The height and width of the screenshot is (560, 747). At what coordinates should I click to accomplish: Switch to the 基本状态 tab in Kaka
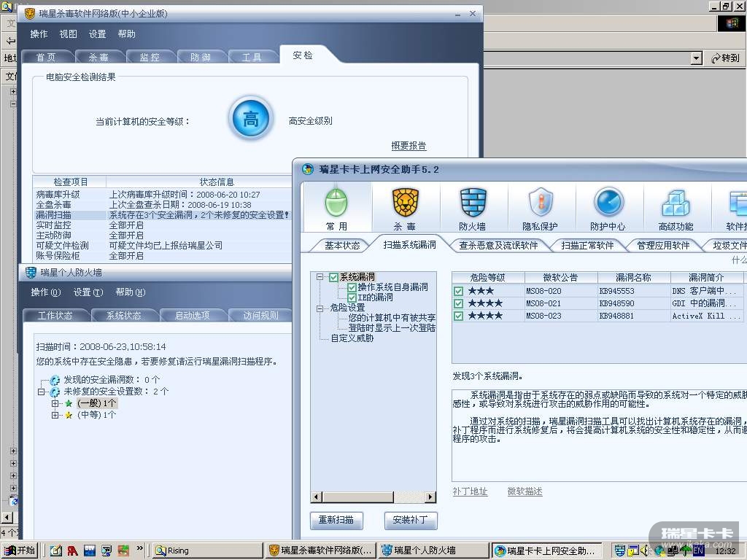342,245
